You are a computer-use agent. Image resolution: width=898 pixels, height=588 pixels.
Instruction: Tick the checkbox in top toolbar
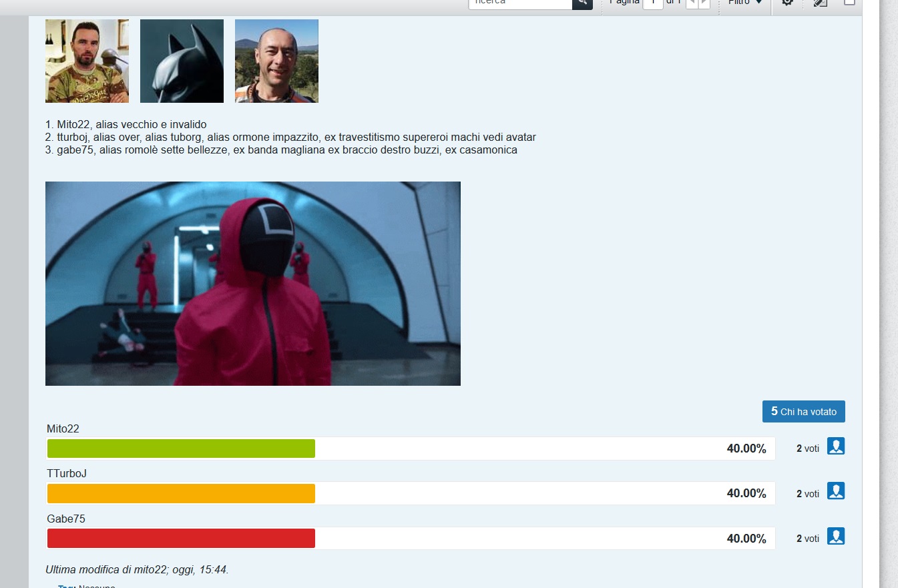pos(849,2)
